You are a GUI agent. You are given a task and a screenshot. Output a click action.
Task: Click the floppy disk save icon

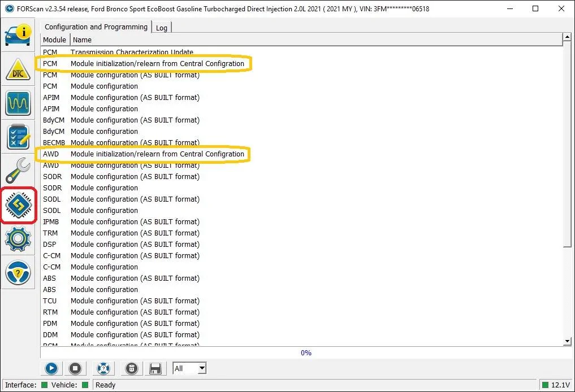[x=155, y=369]
